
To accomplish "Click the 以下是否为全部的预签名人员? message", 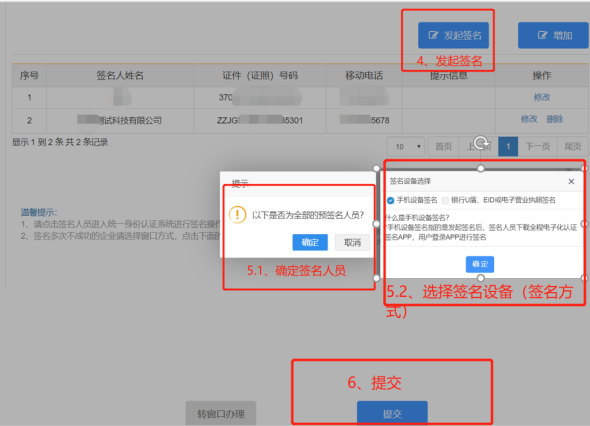I will [308, 215].
